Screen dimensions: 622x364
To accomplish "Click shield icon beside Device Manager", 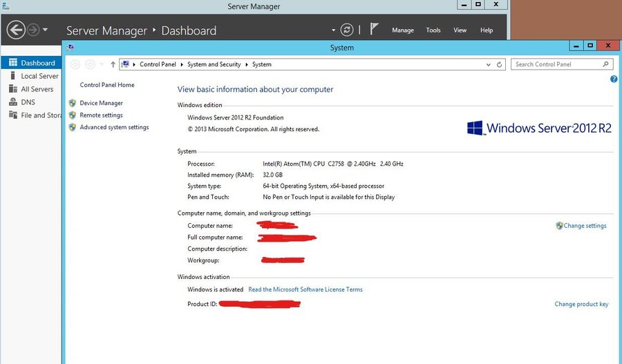I will [72, 103].
